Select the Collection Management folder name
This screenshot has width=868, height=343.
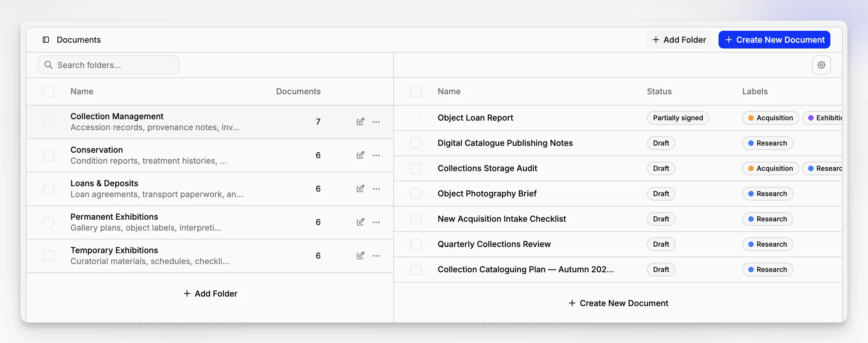pos(117,116)
